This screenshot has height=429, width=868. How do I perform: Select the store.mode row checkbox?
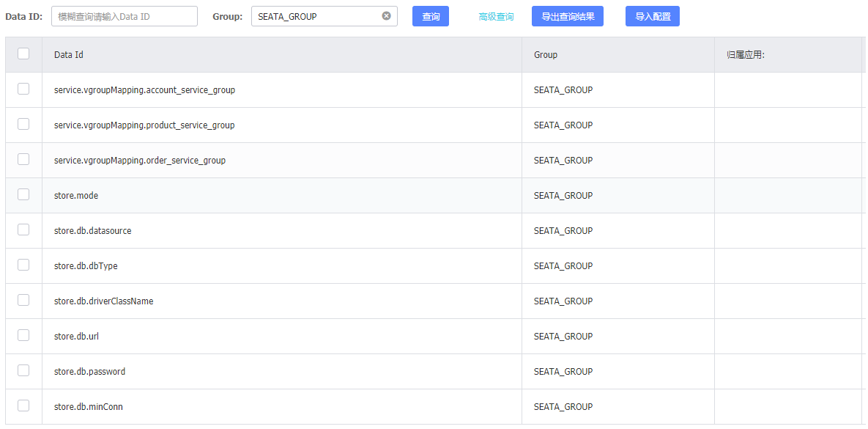[23, 194]
